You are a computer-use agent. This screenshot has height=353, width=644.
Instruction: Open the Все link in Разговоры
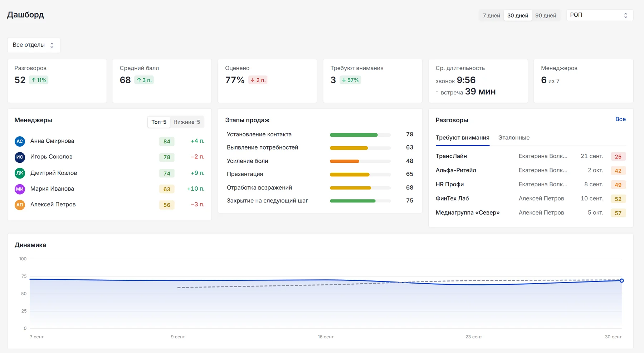coord(620,119)
